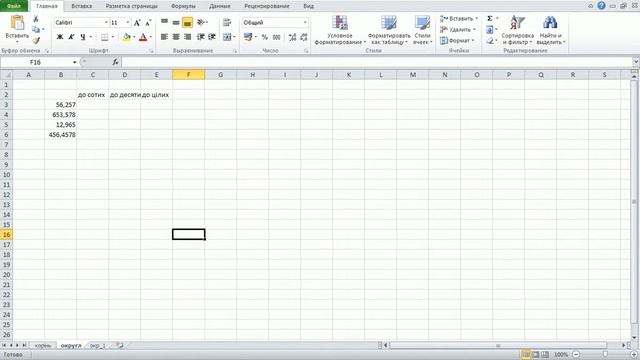The width and height of the screenshot is (640, 360).
Task: Click the zoom out minus button
Action: (x=576, y=355)
